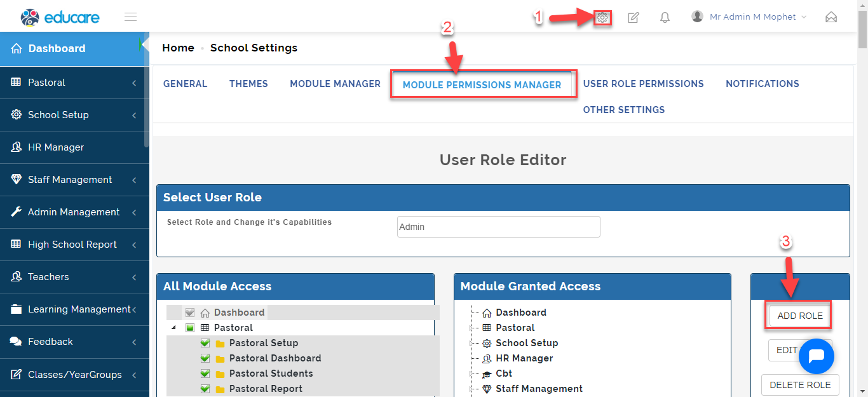Open the settings gear icon in header
This screenshot has height=397, width=868.
[602, 18]
